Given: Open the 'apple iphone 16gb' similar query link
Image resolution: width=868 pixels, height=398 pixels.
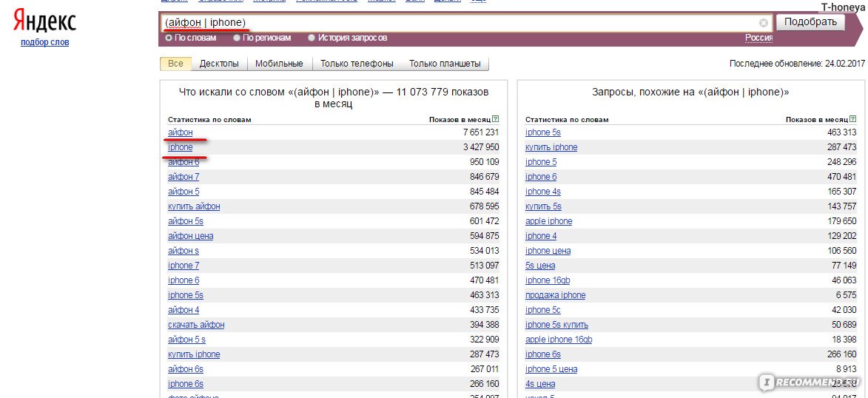Looking at the screenshot, I should 559,340.
